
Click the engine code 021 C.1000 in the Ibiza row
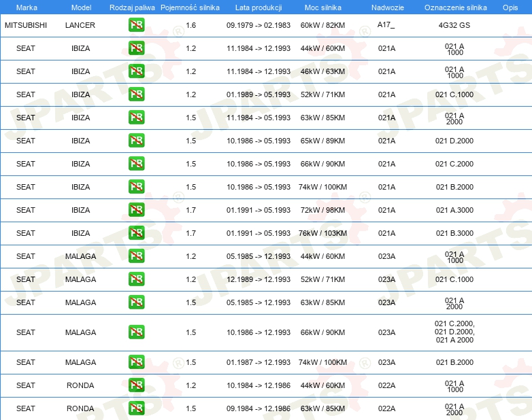click(x=454, y=94)
